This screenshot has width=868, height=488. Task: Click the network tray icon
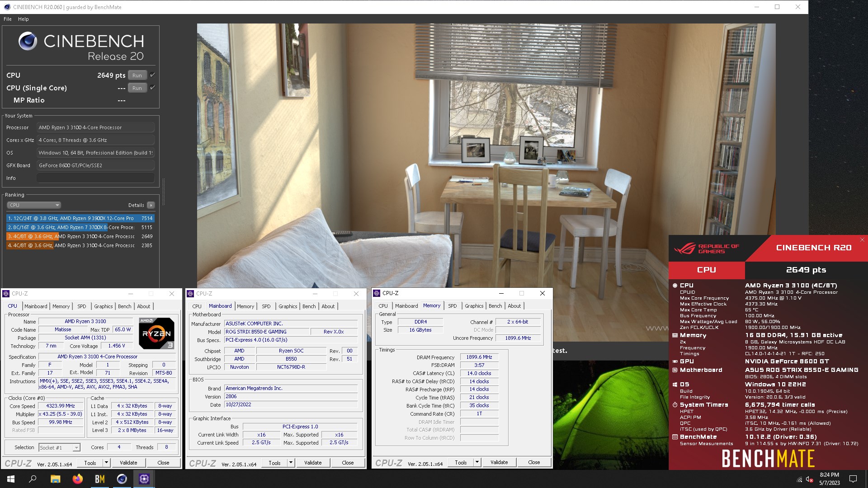799,479
